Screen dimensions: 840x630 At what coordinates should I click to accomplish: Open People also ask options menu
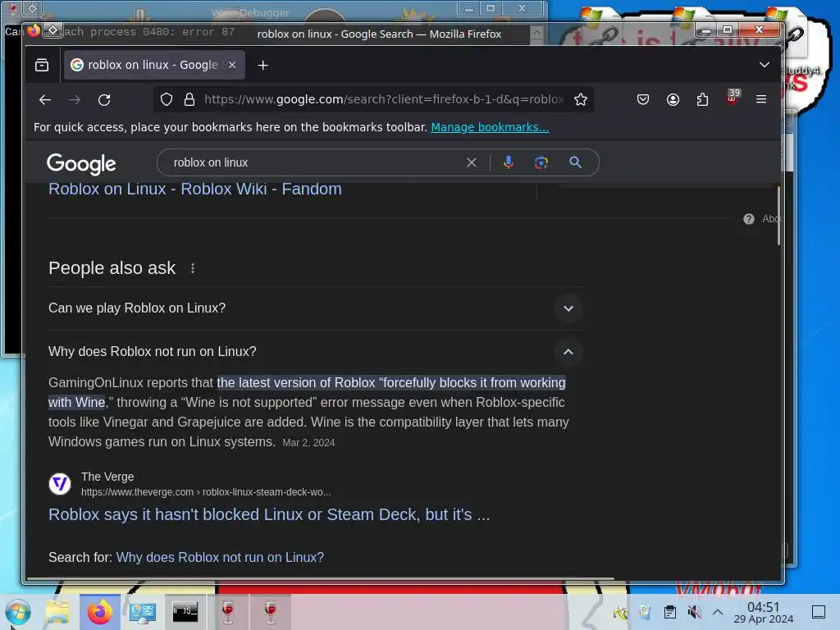coord(193,268)
